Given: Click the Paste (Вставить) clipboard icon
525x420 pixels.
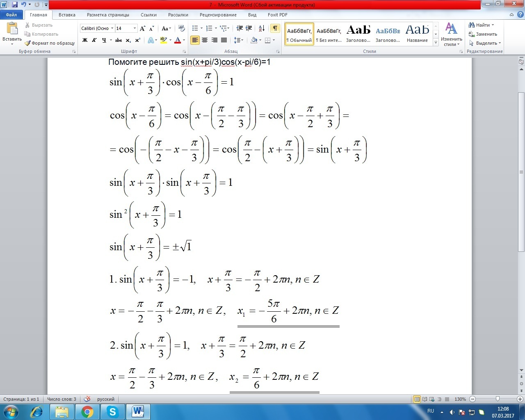Looking at the screenshot, I should pos(12,29).
